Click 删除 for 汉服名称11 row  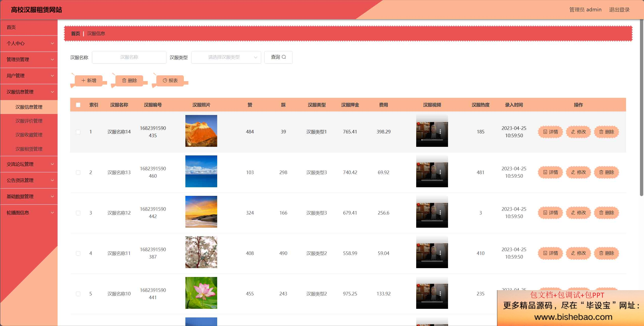coord(606,253)
